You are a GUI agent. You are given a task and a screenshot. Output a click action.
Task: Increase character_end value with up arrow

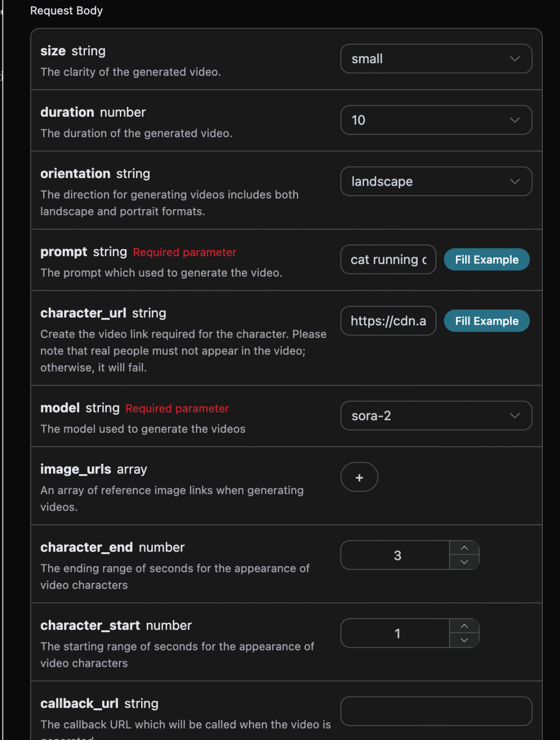coord(464,548)
